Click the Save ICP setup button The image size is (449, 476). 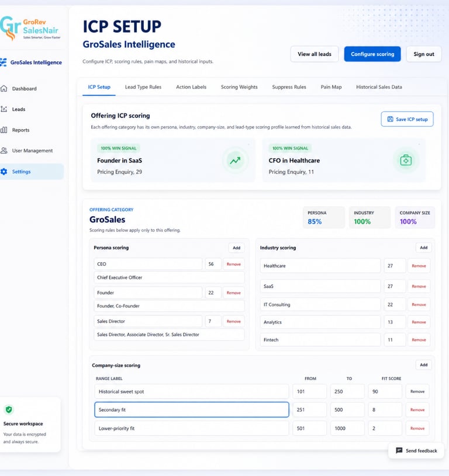pos(407,119)
